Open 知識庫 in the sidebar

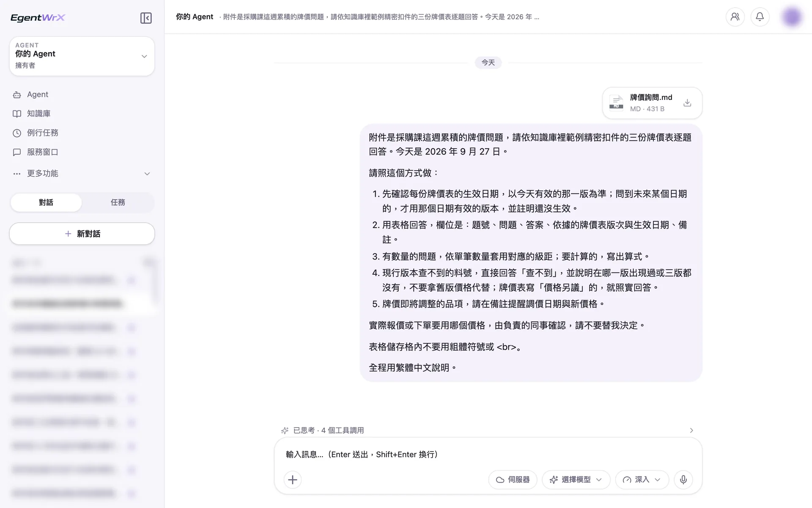tap(82, 113)
